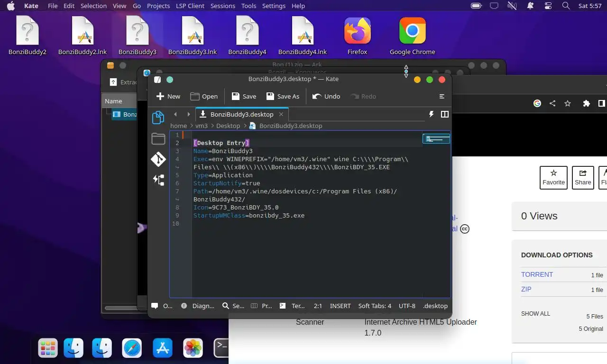Click the TORRENT download link
The width and height of the screenshot is (607, 364).
coord(537,274)
